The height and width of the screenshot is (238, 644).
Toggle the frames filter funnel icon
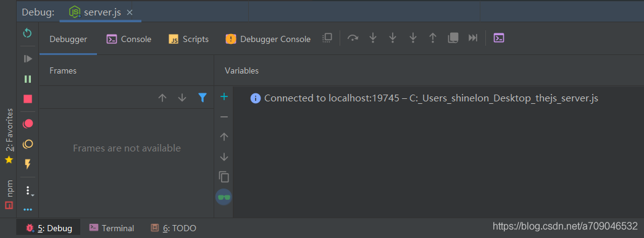(x=202, y=98)
